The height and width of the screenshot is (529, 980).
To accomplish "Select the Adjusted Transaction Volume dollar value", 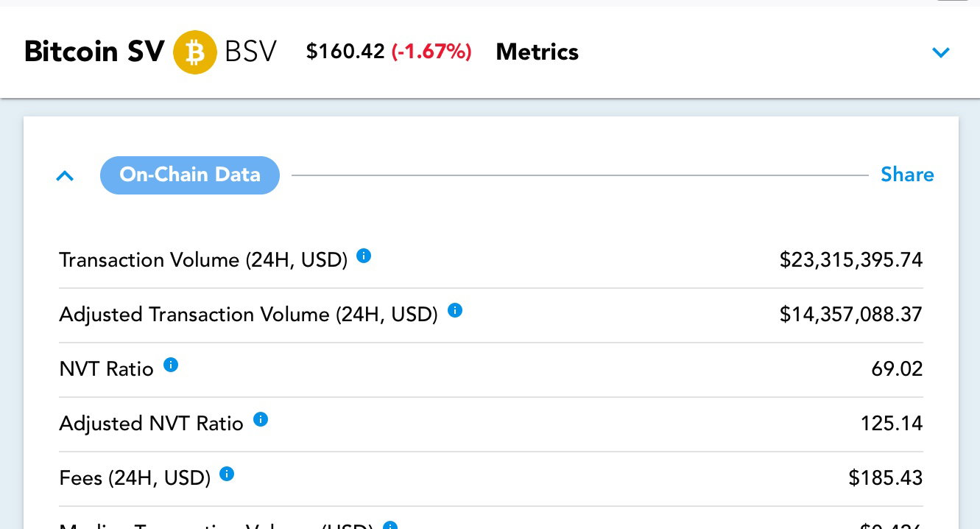I will pos(851,314).
